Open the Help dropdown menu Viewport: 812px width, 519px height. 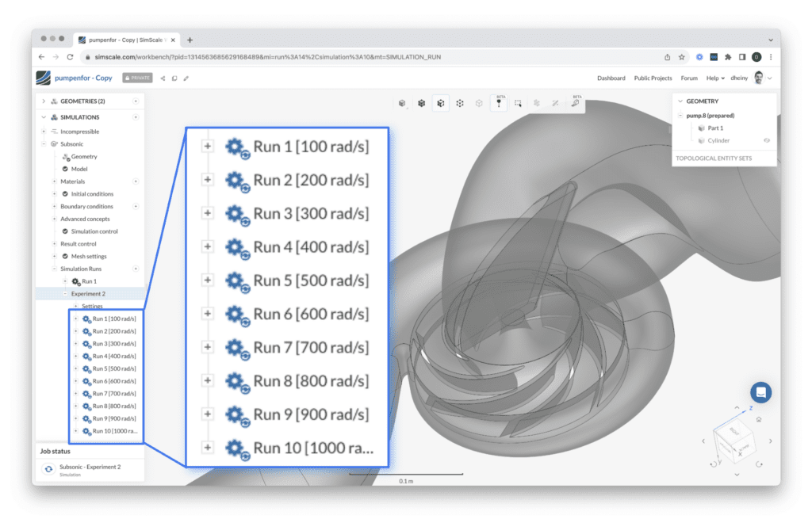point(715,78)
